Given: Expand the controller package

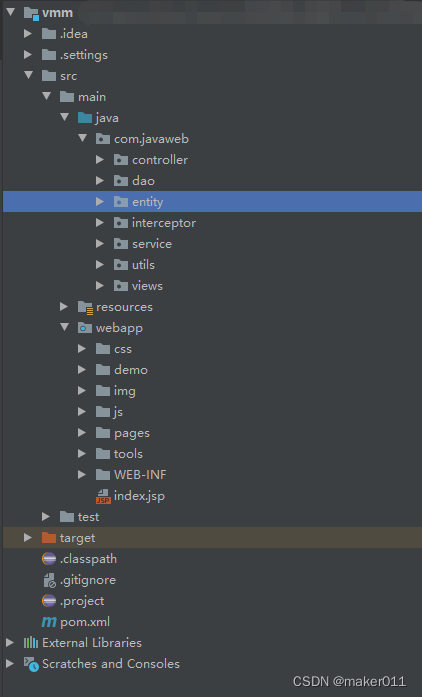Looking at the screenshot, I should click(100, 160).
